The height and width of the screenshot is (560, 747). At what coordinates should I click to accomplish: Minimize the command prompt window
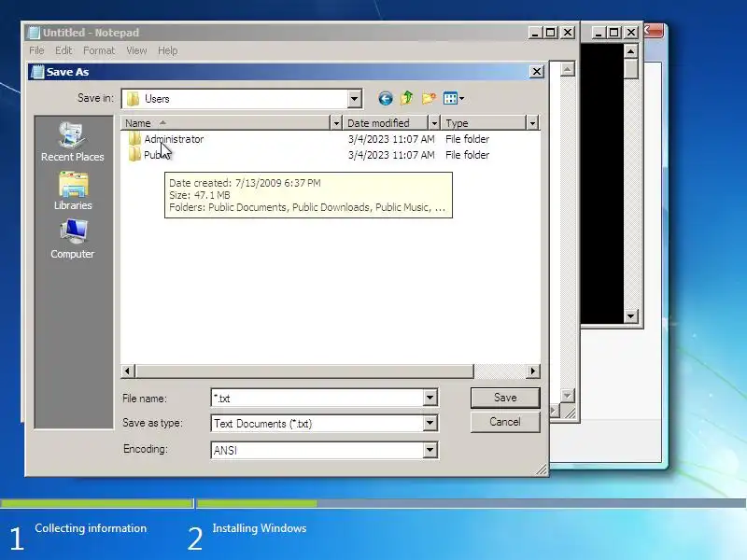(x=599, y=33)
